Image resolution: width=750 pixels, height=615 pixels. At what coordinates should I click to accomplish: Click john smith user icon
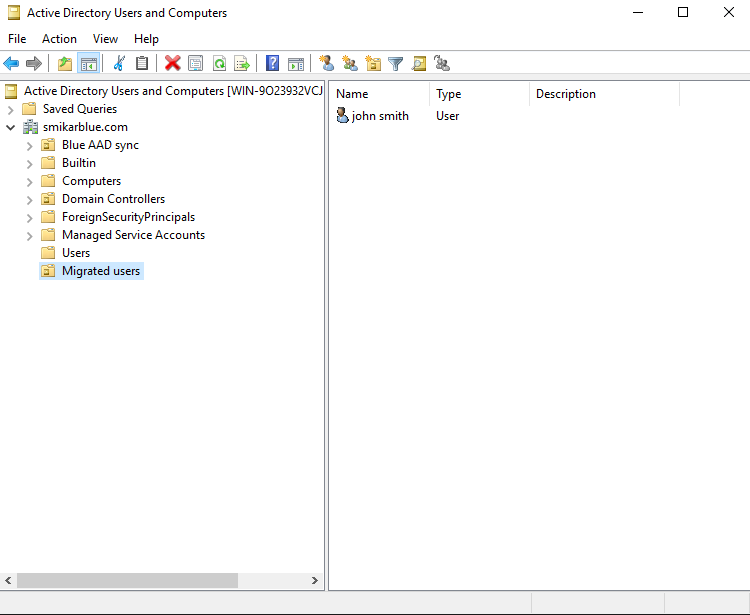coord(342,116)
